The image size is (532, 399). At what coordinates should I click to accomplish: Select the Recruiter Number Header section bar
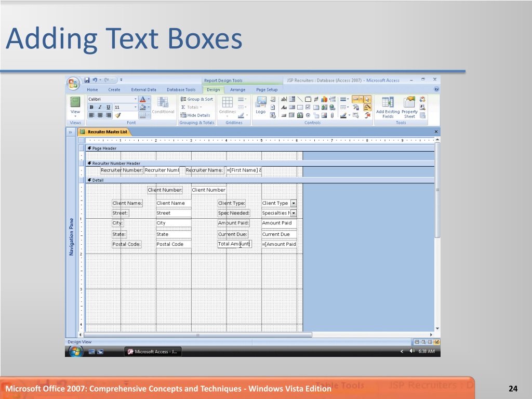tap(260, 163)
